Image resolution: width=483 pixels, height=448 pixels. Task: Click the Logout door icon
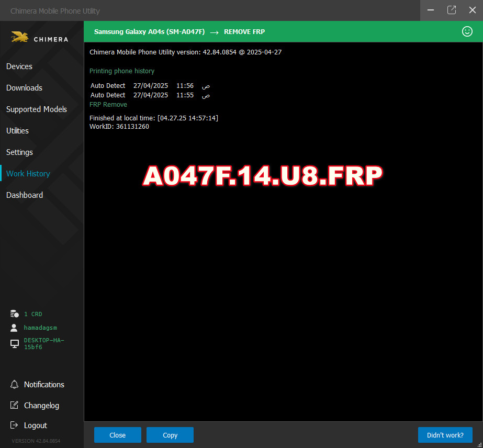(x=14, y=425)
